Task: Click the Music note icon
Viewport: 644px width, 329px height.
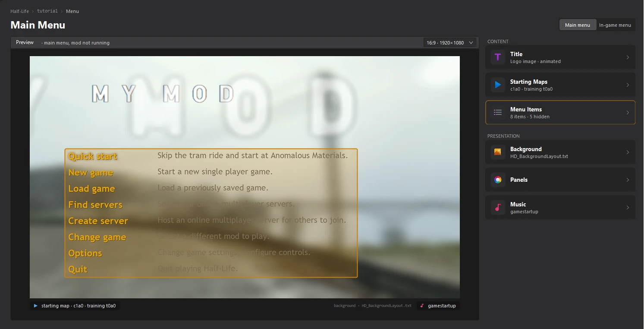Action: click(x=498, y=207)
